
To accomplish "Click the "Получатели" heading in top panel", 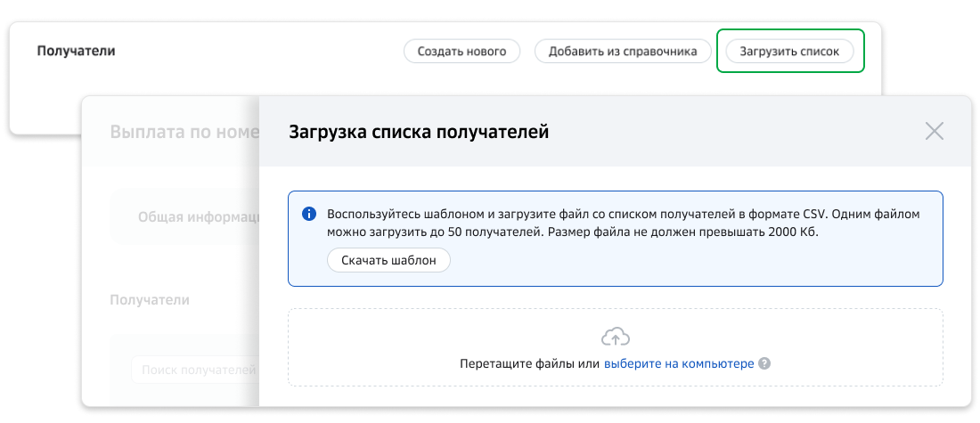I will (x=76, y=51).
